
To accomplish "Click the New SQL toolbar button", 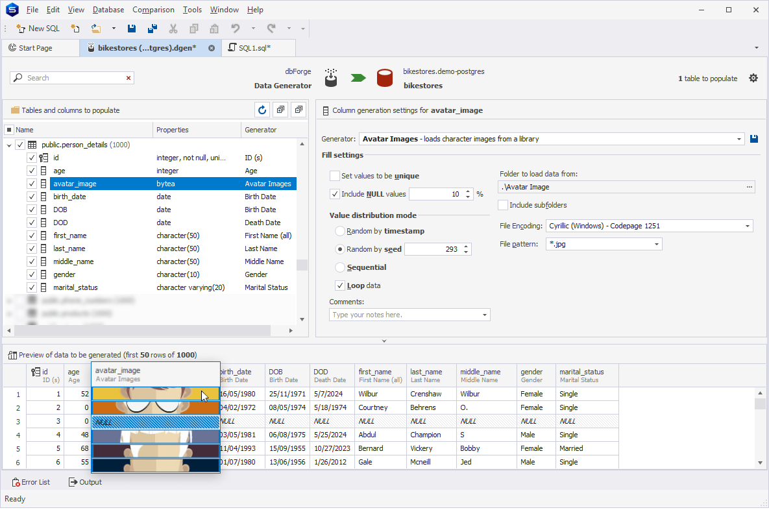I will tap(38, 29).
